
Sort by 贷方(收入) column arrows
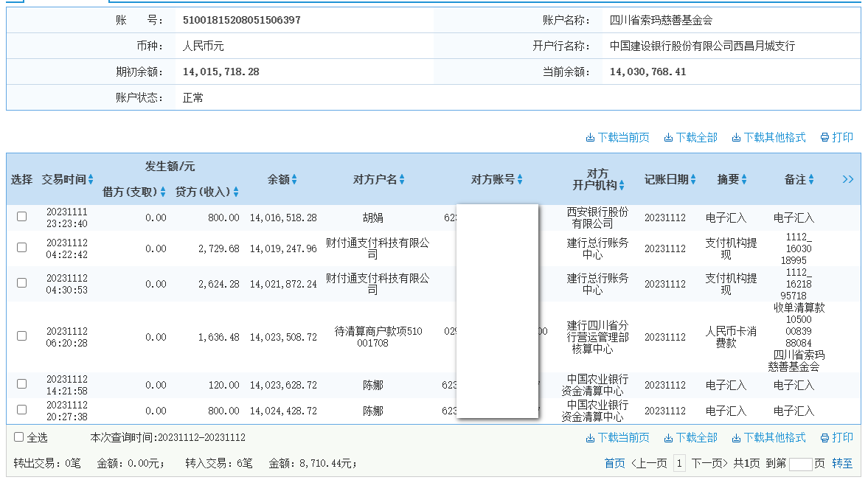(236, 192)
